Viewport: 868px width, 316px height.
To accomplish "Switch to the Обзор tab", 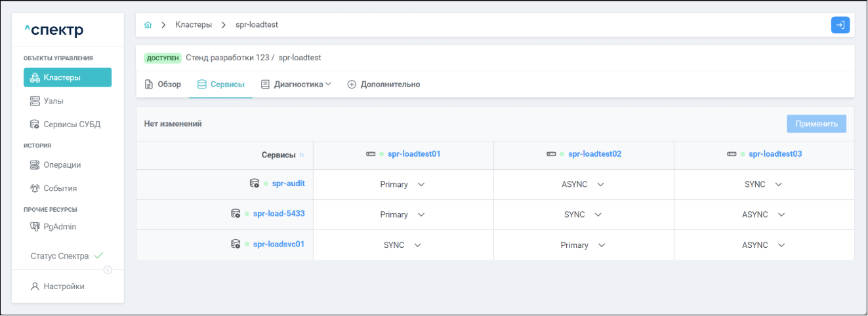I will click(x=163, y=85).
